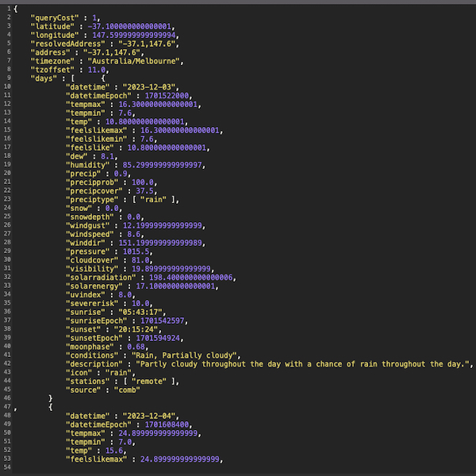Place cursor on the "days" array key
Screen dimensions: 476x476
click(43, 78)
